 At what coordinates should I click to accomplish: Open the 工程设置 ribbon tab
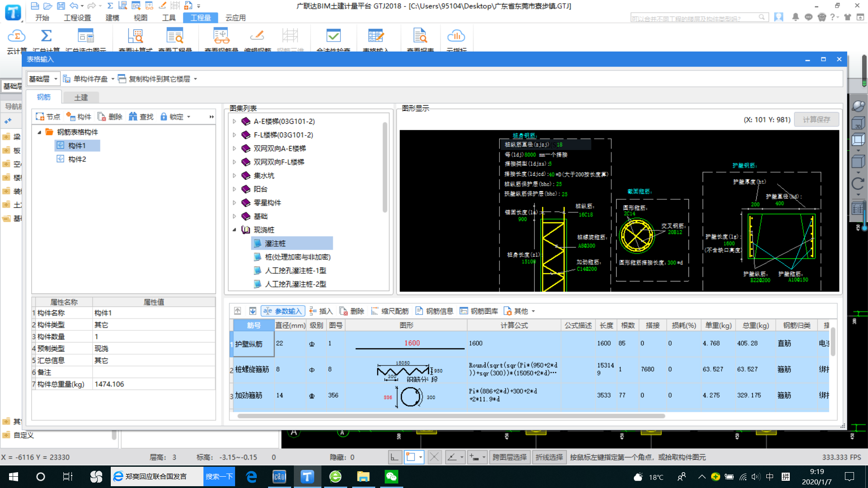[x=77, y=18]
